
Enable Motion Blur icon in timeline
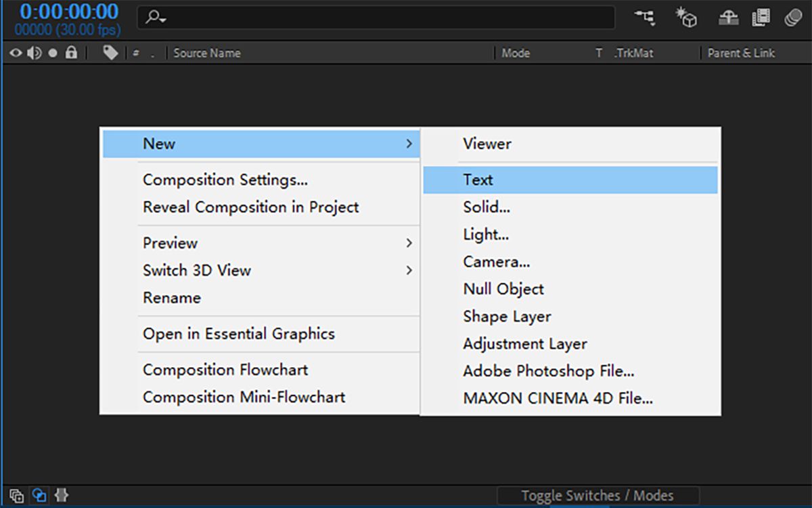tap(793, 18)
